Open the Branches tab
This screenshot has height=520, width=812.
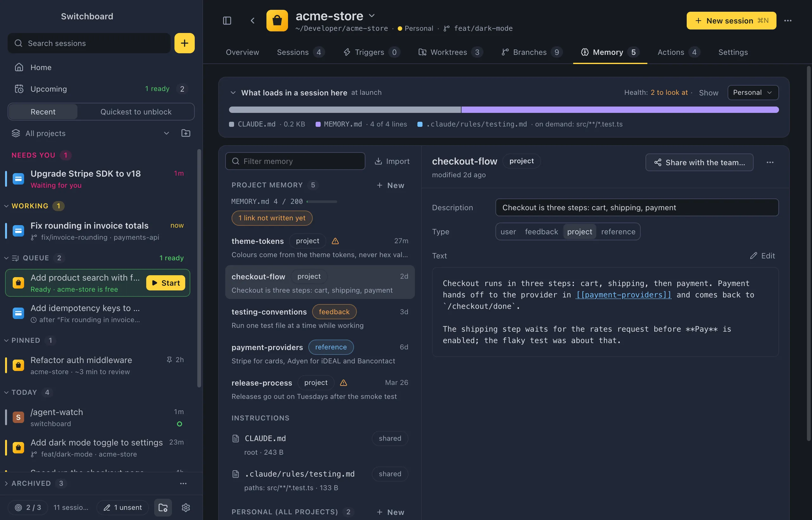tap(532, 52)
